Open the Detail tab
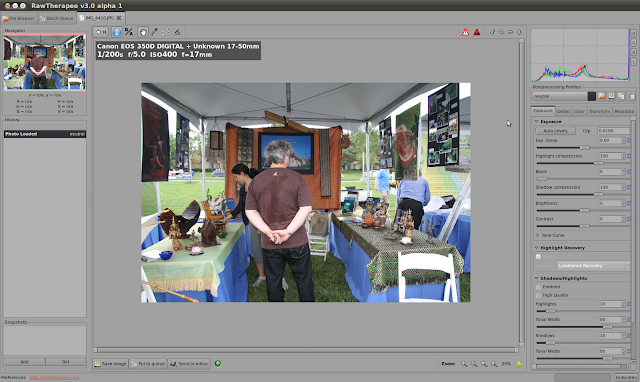This screenshot has width=640, height=382. [x=563, y=111]
